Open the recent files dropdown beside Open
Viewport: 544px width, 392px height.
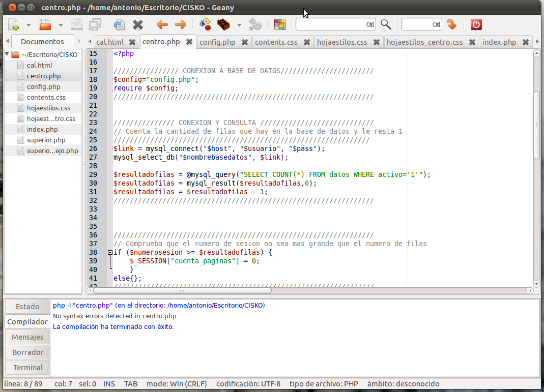coord(61,25)
